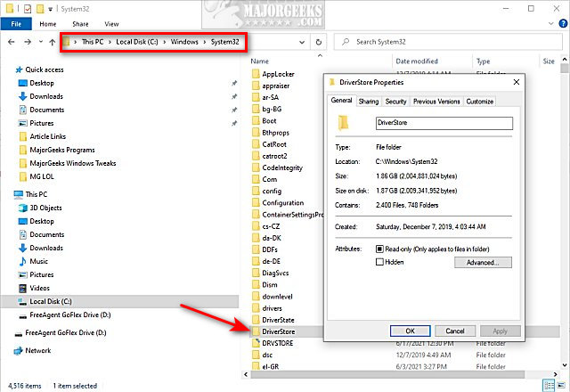Click the DDFs folder icon
Screen dimensions: 570x392
pyautogui.click(x=256, y=249)
